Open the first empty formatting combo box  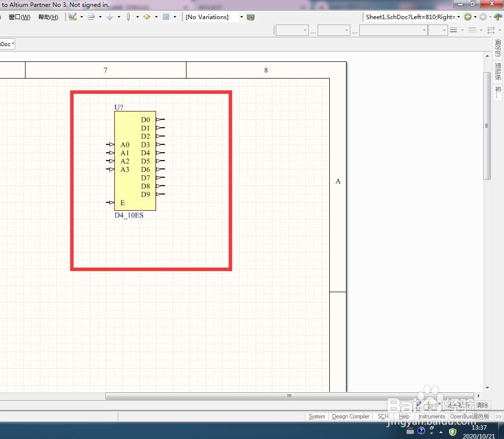click(x=292, y=30)
